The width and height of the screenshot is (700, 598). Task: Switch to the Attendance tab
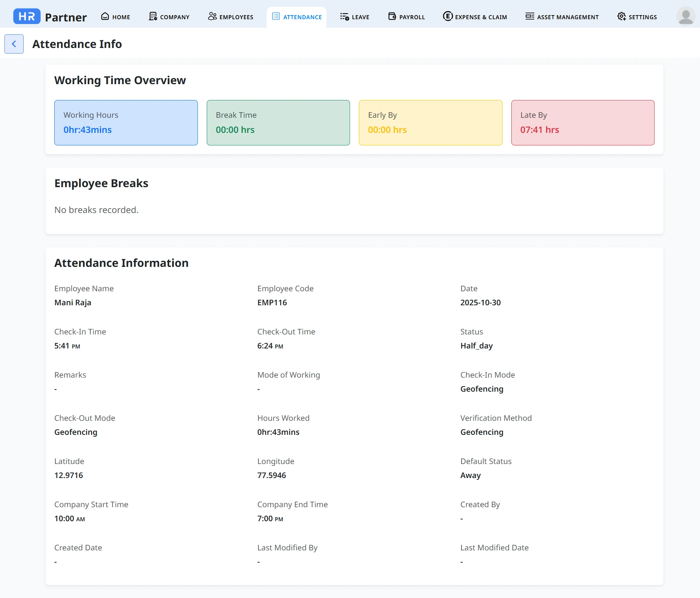click(297, 17)
